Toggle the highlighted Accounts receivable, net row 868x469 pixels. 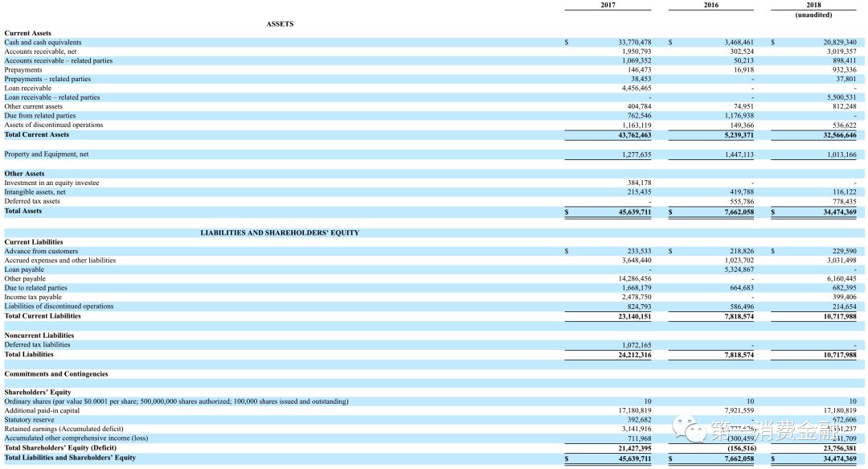click(x=48, y=51)
